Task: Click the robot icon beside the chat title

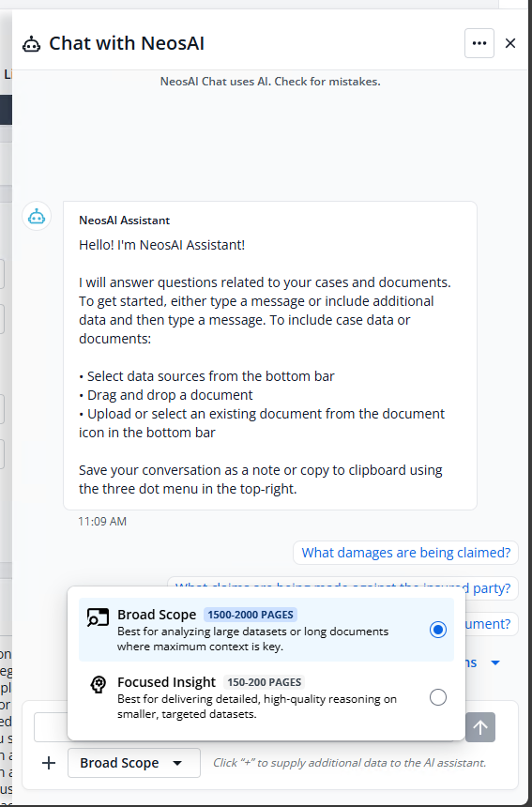Action: pyautogui.click(x=31, y=44)
